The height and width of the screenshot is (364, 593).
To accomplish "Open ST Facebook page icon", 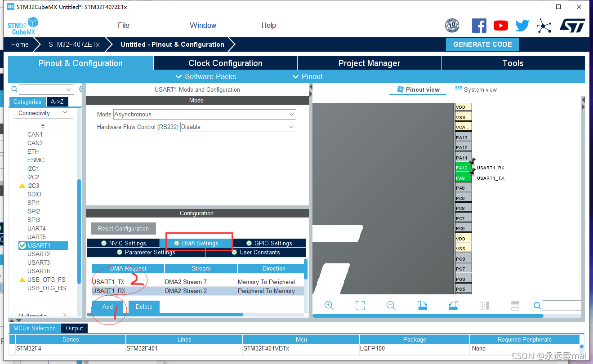I will tap(479, 26).
